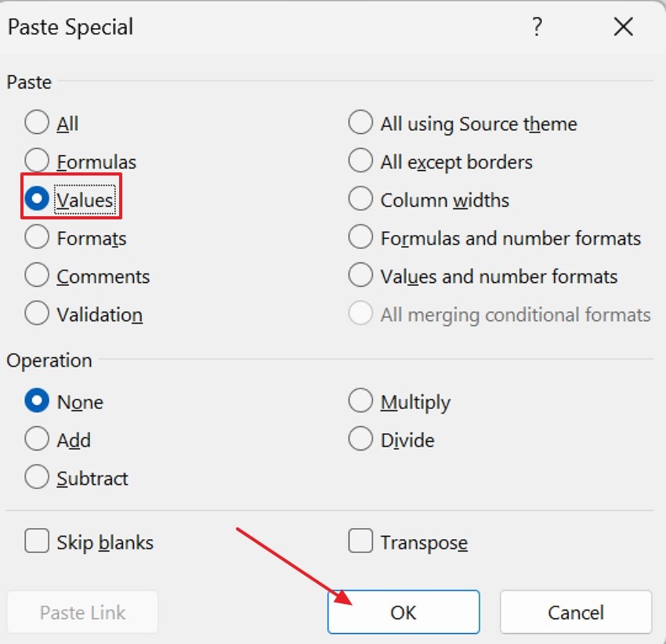This screenshot has width=666, height=644.
Task: Pick the Formats paste option
Action: point(37,237)
